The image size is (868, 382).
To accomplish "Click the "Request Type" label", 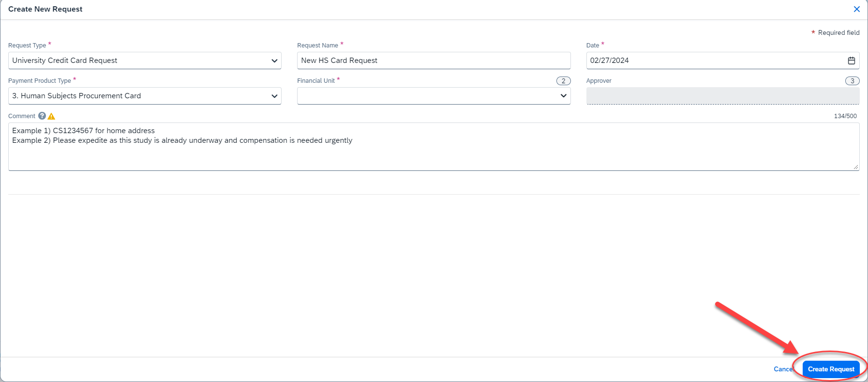I will (27, 46).
